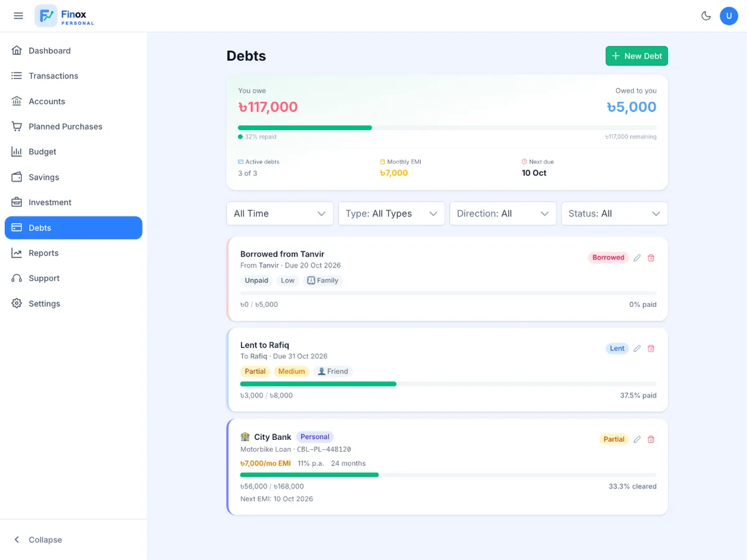Go to Dashboard in sidebar
This screenshot has width=747, height=560.
73,50
